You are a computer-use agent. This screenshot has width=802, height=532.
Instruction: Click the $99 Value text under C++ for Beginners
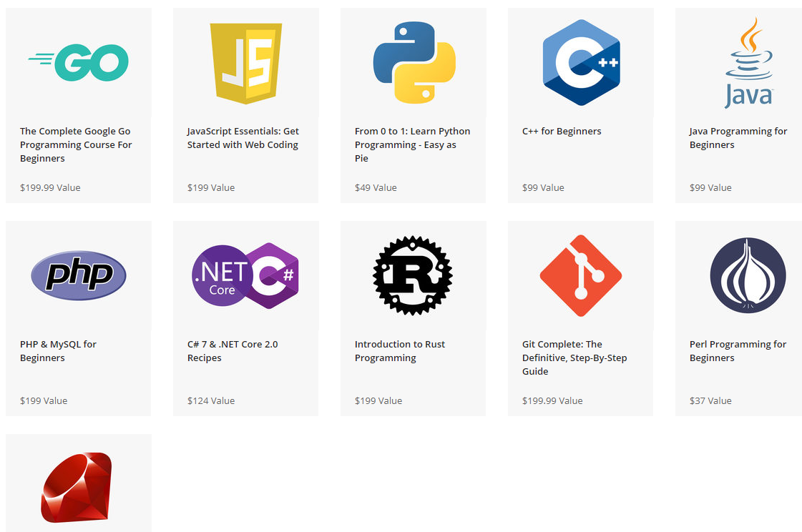click(543, 187)
